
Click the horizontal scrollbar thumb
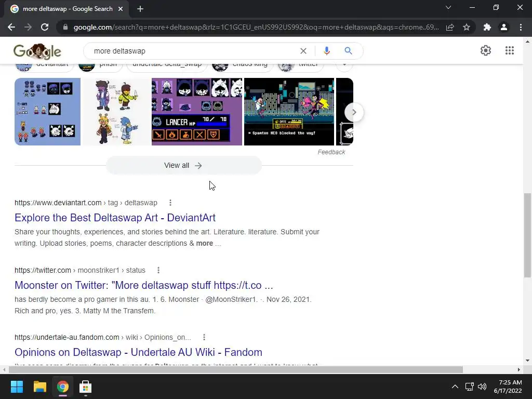pyautogui.click(x=235, y=369)
